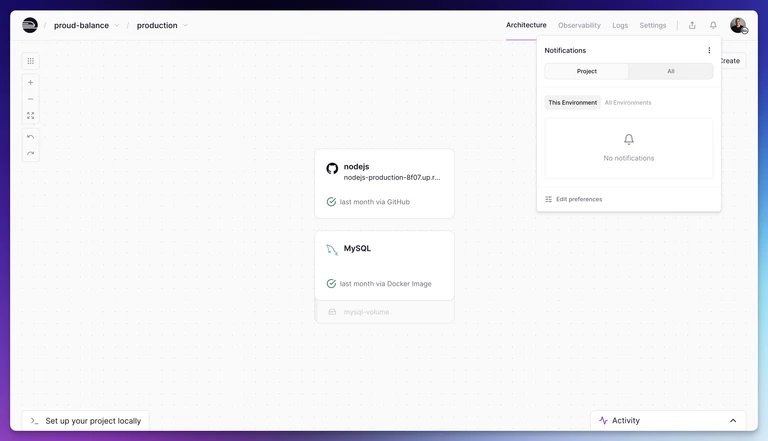This screenshot has width=768, height=441.
Task: Click the MySQL dolphin icon
Action: pos(332,250)
